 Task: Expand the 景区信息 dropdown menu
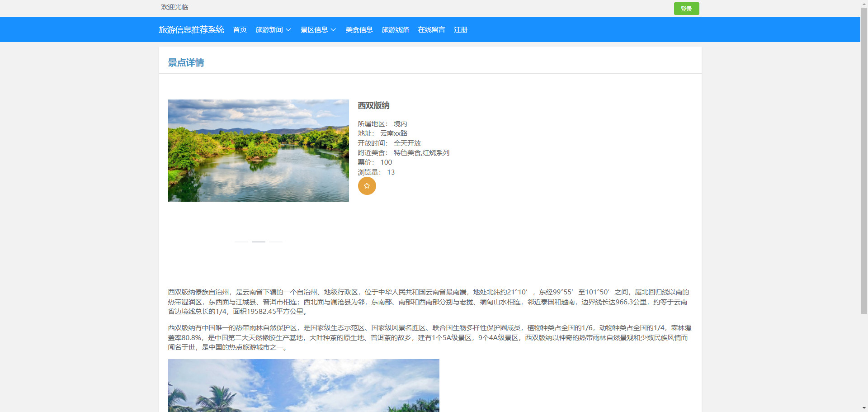pyautogui.click(x=318, y=30)
